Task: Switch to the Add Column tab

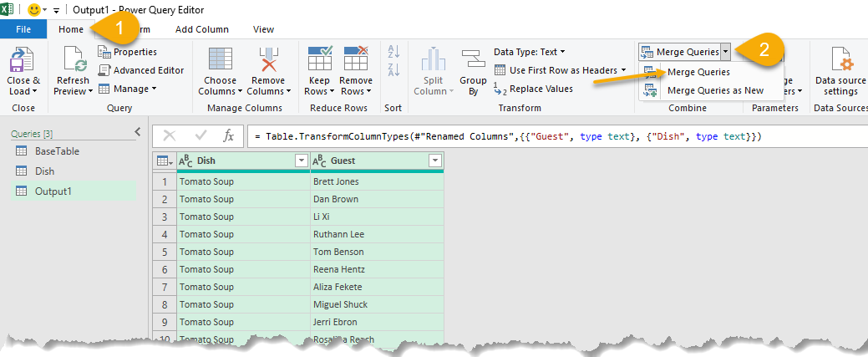Action: [201, 29]
